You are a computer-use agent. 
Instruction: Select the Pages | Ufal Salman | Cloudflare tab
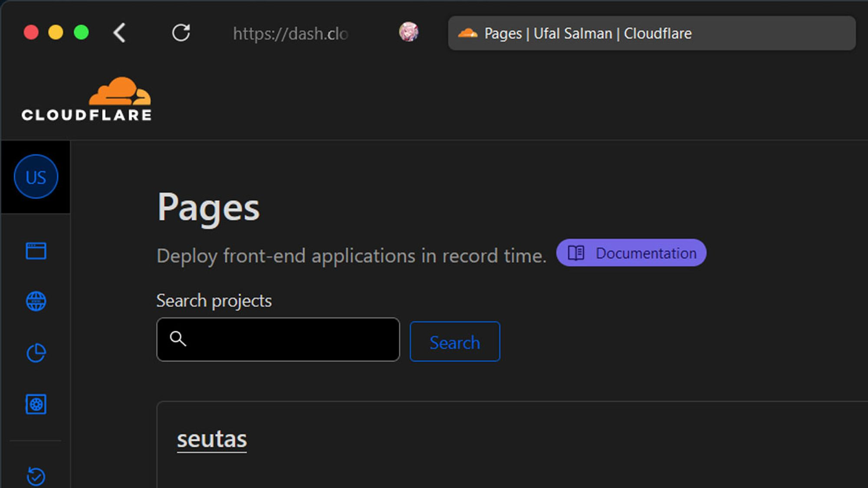(651, 33)
